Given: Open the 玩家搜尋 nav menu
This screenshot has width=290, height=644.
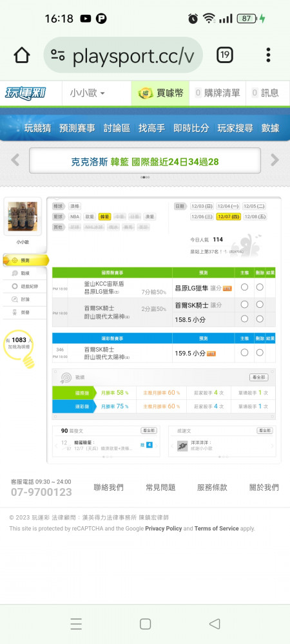Looking at the screenshot, I should (x=235, y=128).
